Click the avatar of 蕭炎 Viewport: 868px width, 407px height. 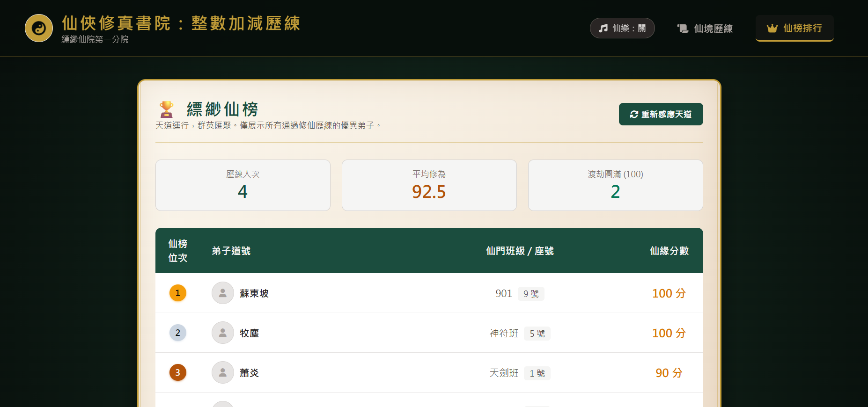tap(223, 372)
